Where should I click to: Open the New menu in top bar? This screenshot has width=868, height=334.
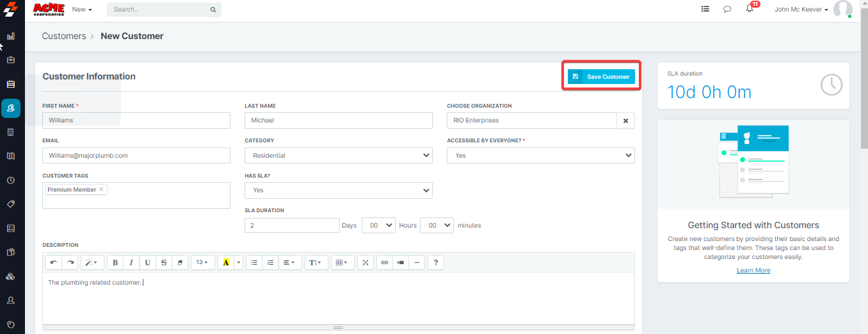pyautogui.click(x=82, y=10)
